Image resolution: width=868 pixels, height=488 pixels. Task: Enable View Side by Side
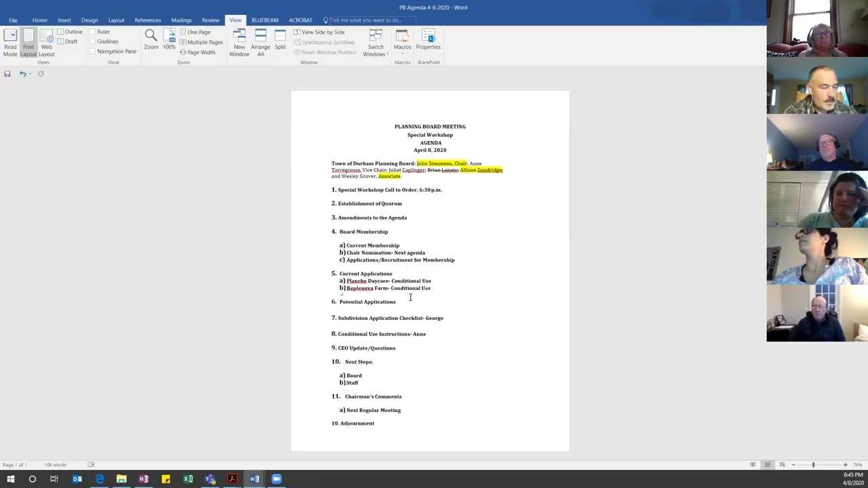point(319,32)
